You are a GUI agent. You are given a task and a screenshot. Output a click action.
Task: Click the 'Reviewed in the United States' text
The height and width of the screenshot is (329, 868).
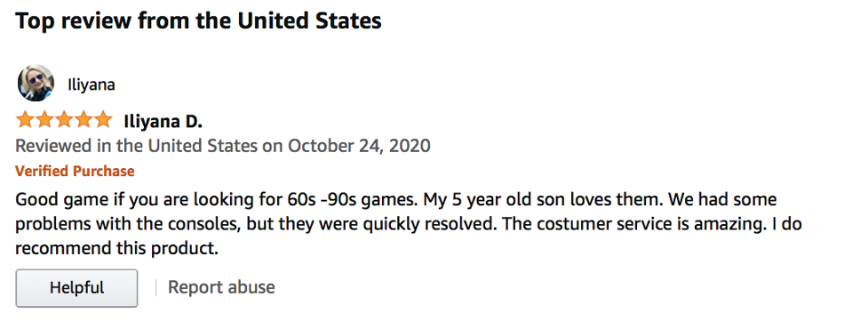pyautogui.click(x=136, y=146)
